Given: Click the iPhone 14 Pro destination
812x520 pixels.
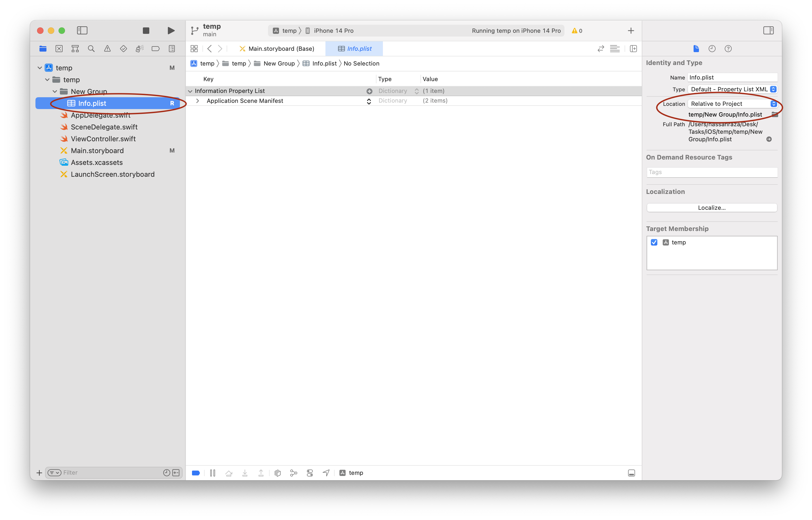Looking at the screenshot, I should [x=333, y=31].
